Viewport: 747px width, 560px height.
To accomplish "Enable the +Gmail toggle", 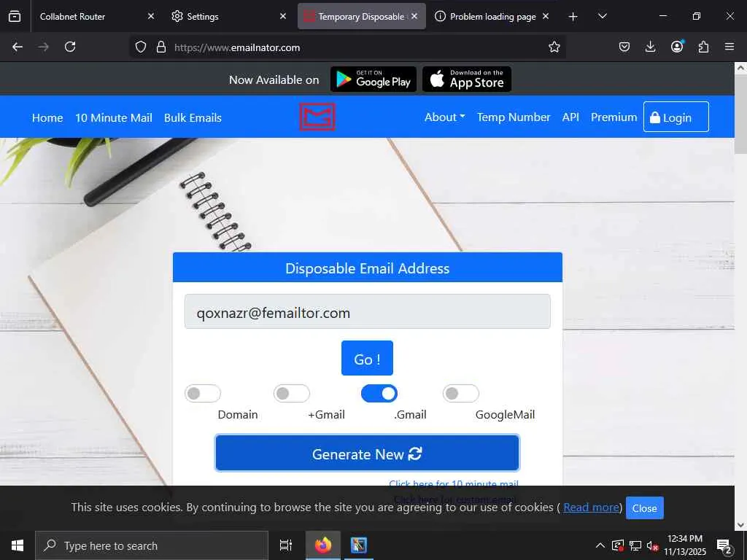I will 292,393.
